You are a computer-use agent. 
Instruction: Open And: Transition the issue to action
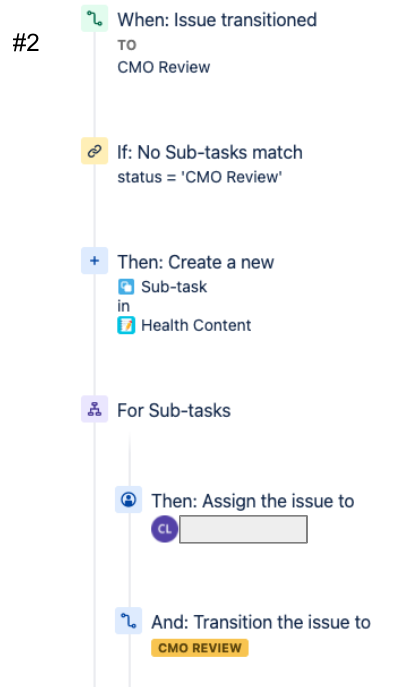[261, 622]
